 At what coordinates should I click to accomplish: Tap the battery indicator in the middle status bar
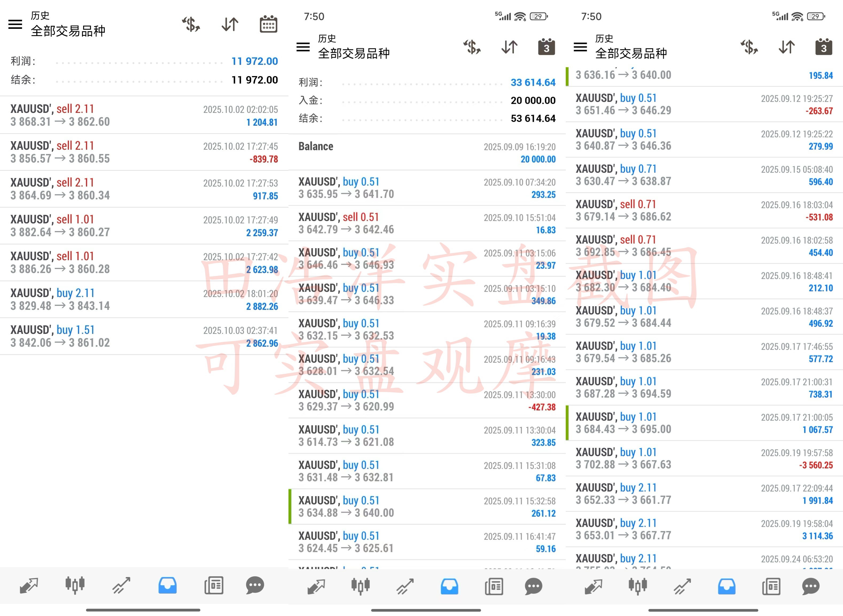click(539, 16)
